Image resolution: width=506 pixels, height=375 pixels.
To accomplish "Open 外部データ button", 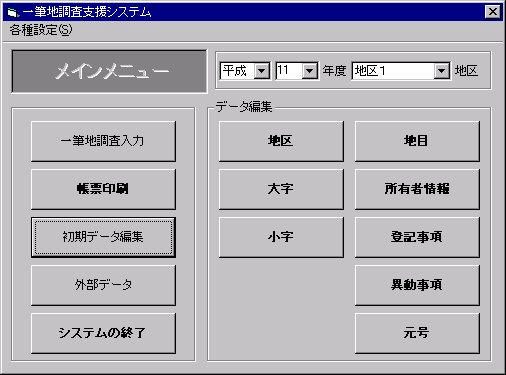I will [x=103, y=285].
